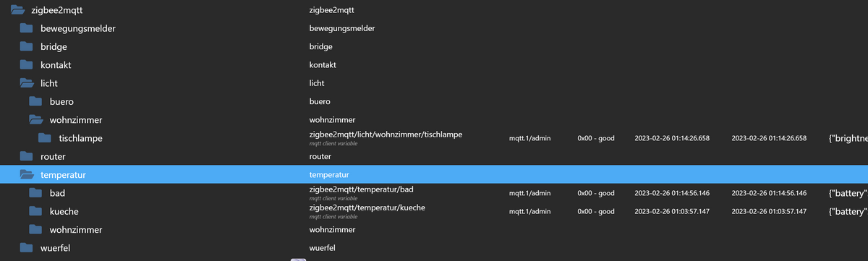This screenshot has height=261, width=868.
Task: Open the kontakt folder icon
Action: pyautogui.click(x=27, y=65)
